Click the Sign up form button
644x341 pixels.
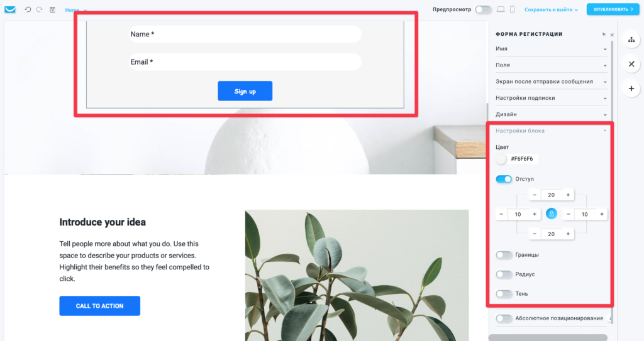(245, 91)
